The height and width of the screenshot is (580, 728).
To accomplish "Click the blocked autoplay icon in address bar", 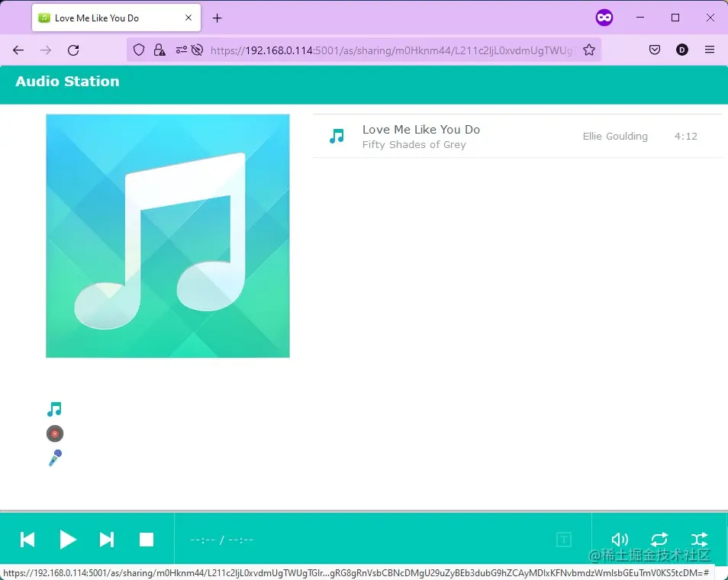I will click(197, 50).
